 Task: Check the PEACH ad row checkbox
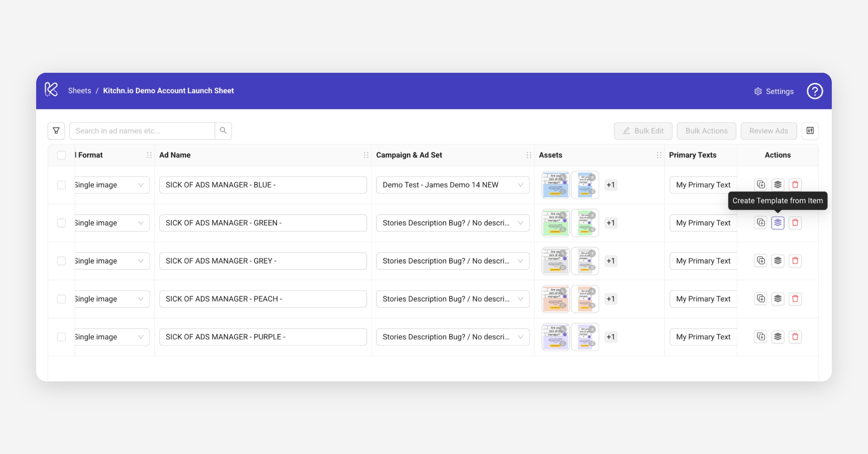61,299
